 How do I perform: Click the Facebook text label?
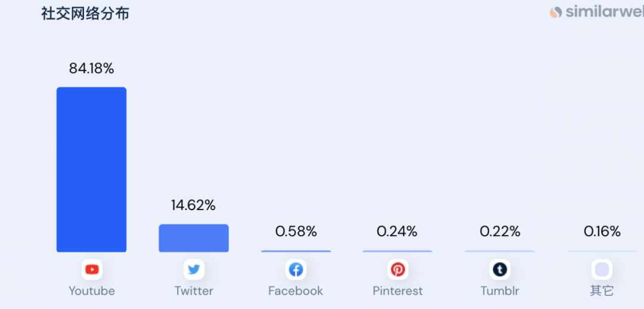(x=296, y=291)
